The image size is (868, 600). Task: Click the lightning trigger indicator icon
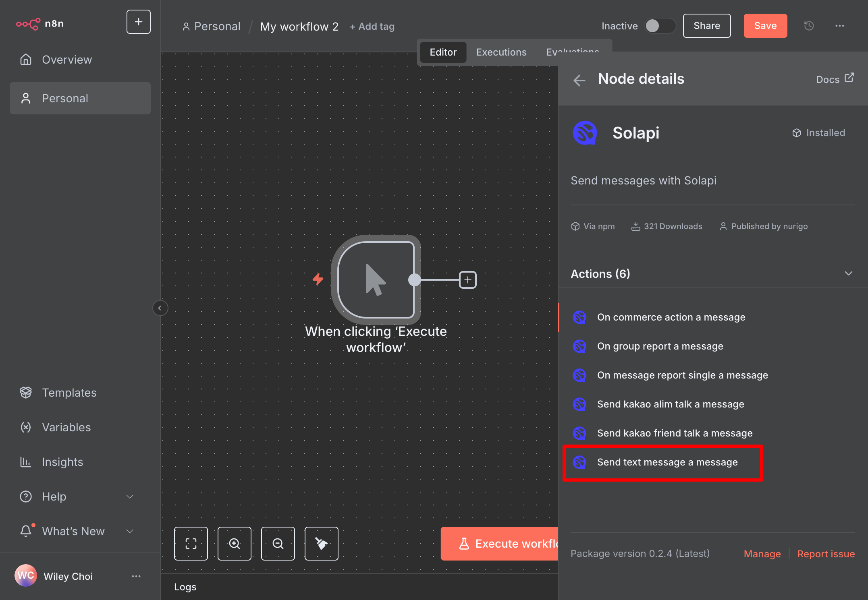click(x=318, y=279)
